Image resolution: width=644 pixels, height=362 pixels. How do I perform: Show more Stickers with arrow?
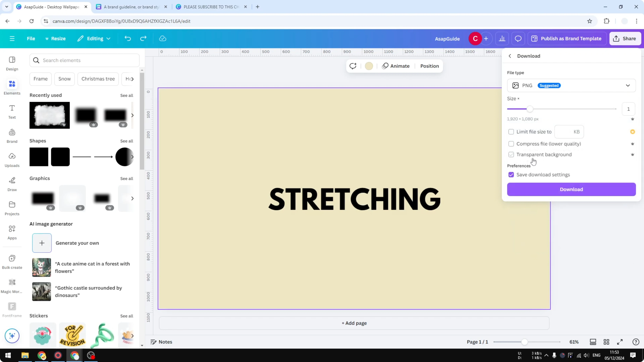(x=132, y=336)
